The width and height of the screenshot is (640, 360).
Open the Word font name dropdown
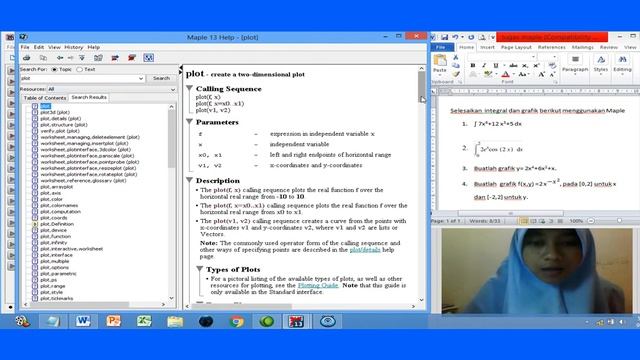pyautogui.click(x=533, y=57)
